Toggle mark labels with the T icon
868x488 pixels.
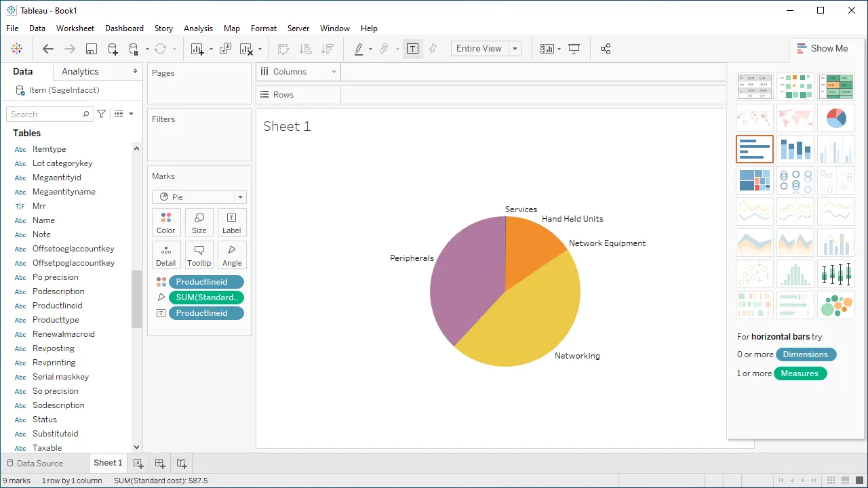(412, 49)
